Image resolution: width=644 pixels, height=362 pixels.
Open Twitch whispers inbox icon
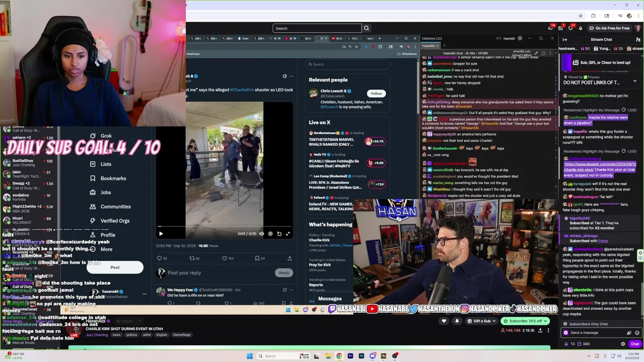point(560,28)
